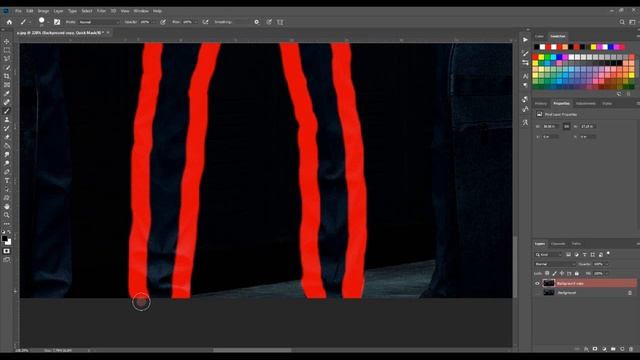
Task: Toggle symmetry paint options
Action: 280,22
